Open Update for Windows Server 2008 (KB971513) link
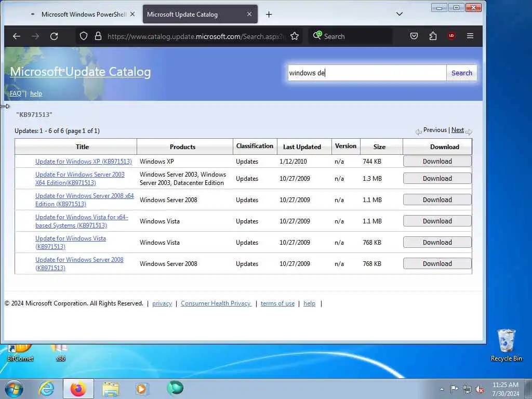 coord(79,263)
